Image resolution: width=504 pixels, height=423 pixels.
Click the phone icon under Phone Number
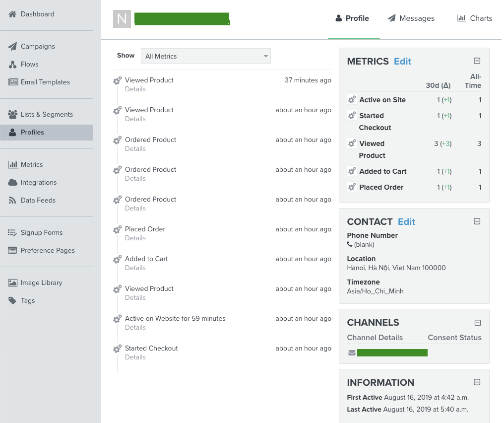coord(350,244)
